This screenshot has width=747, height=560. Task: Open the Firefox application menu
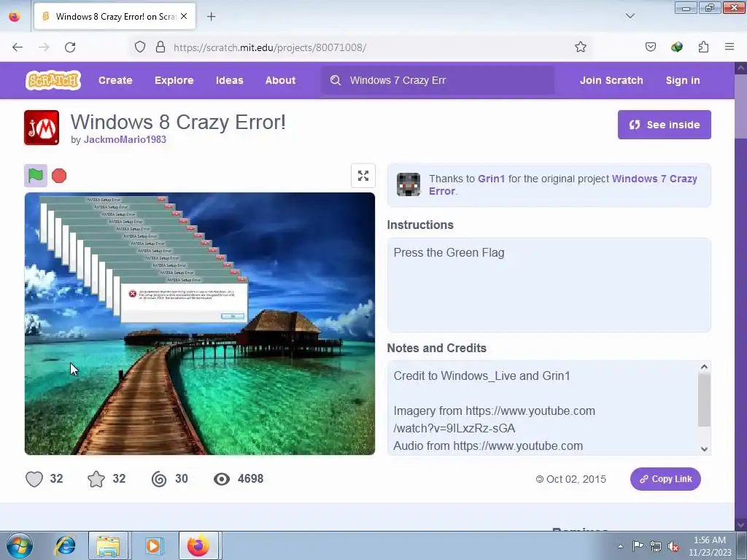coord(729,47)
